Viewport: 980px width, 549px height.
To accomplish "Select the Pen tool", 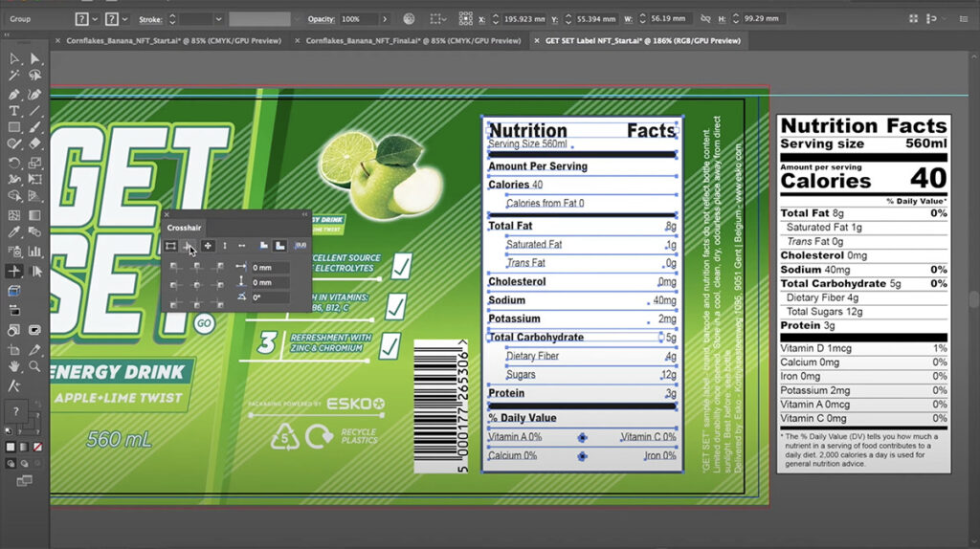I will pyautogui.click(x=13, y=95).
